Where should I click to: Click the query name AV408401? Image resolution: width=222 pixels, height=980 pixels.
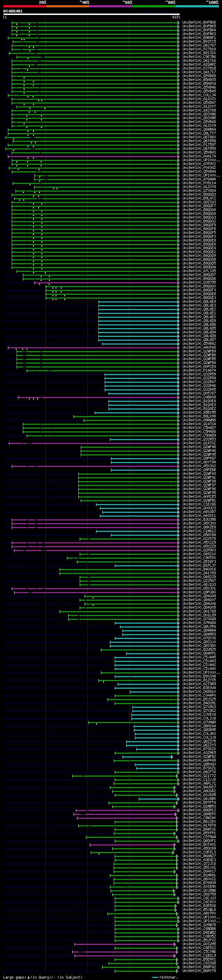(13, 11)
